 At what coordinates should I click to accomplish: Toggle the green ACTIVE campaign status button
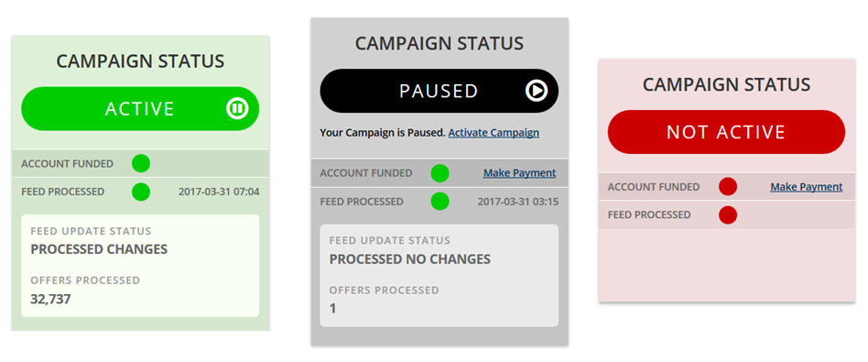point(140,109)
